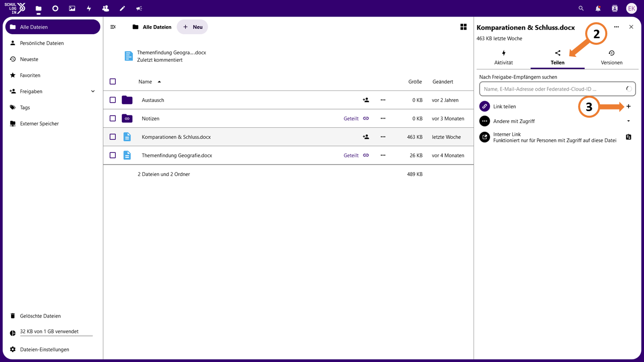
Task: Open the EK user avatar menu
Action: [x=631, y=9]
